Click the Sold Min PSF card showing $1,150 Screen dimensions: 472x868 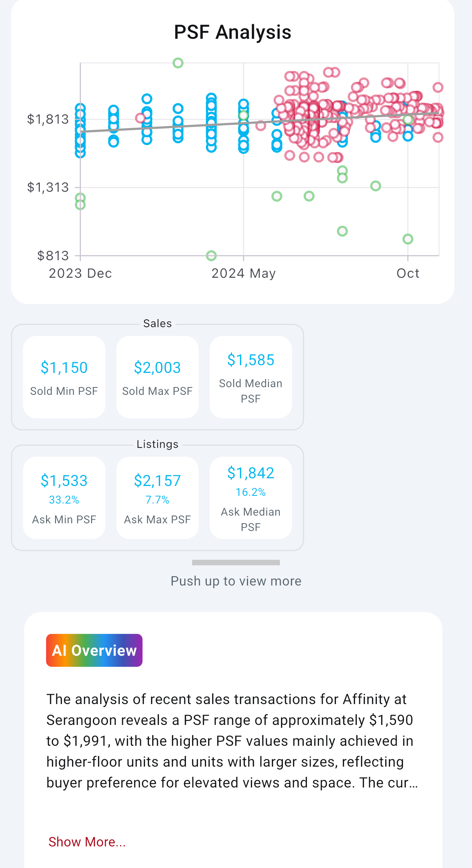64,377
